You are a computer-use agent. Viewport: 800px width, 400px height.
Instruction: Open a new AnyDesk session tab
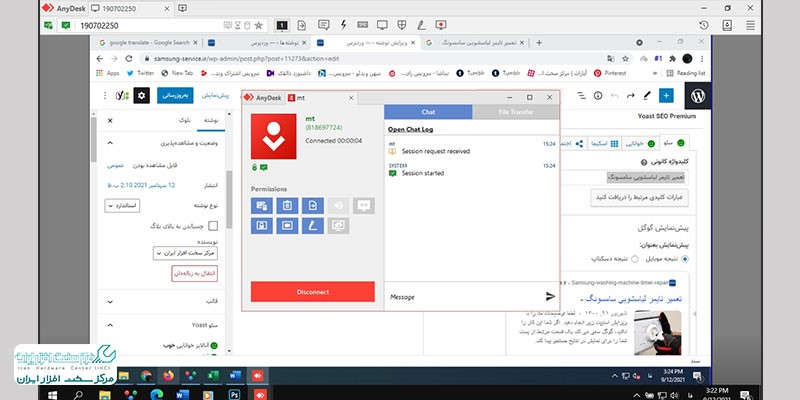point(183,8)
